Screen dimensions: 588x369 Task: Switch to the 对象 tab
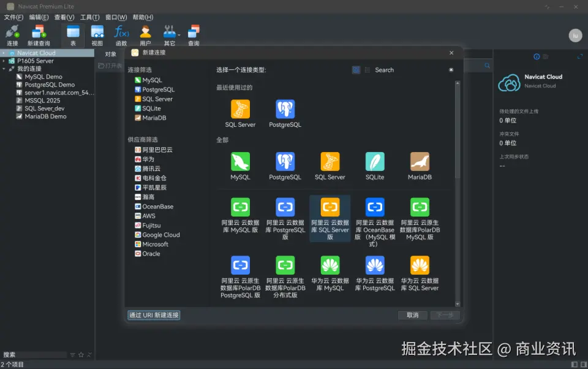click(111, 54)
